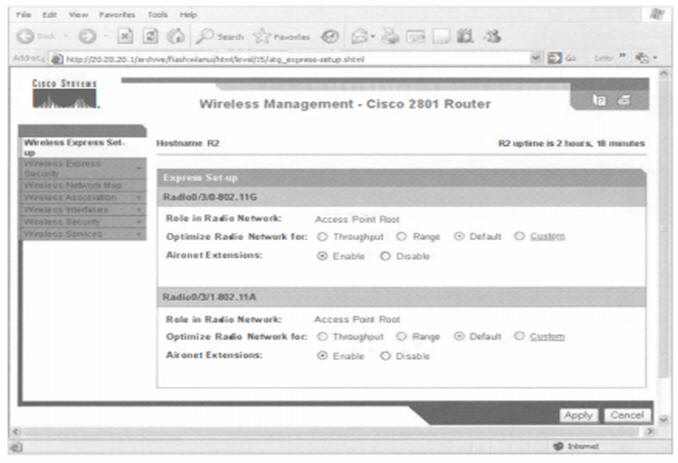Enable Aironet Extensions for 802.11A radio
The height and width of the screenshot is (463, 678).
(322, 355)
